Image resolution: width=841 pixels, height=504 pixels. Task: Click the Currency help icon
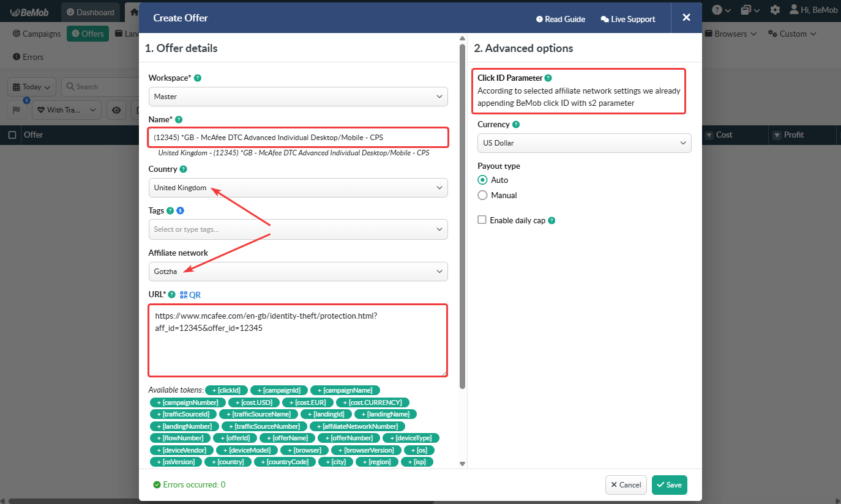click(516, 124)
